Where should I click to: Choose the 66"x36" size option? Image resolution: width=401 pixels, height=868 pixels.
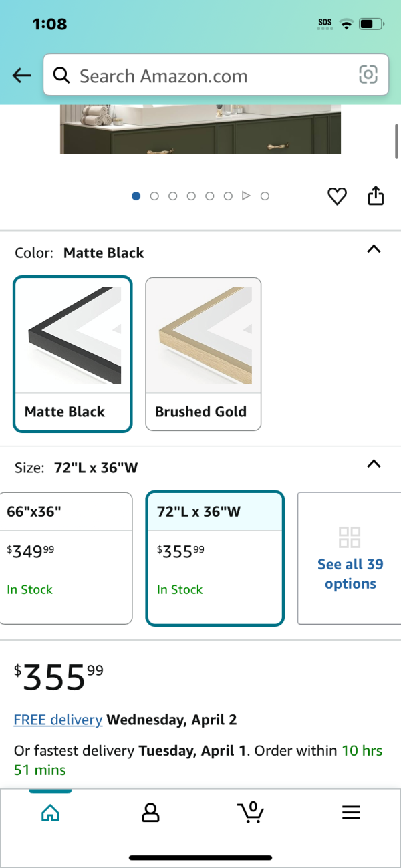pos(65,558)
